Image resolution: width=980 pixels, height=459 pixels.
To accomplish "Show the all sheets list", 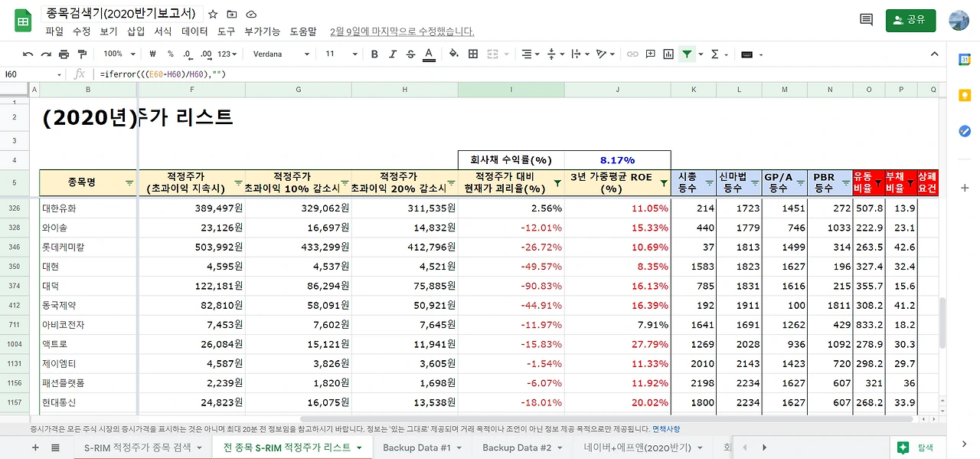I will (x=55, y=448).
